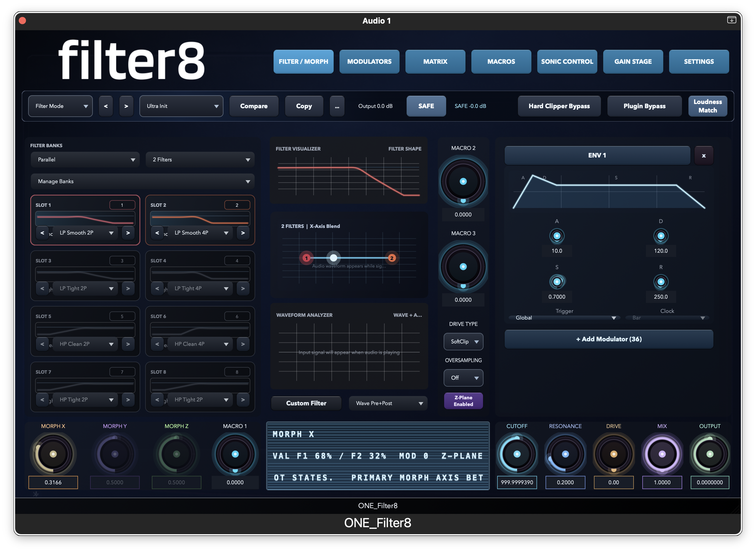Close the ENV 1 modulator with x

pyautogui.click(x=703, y=155)
